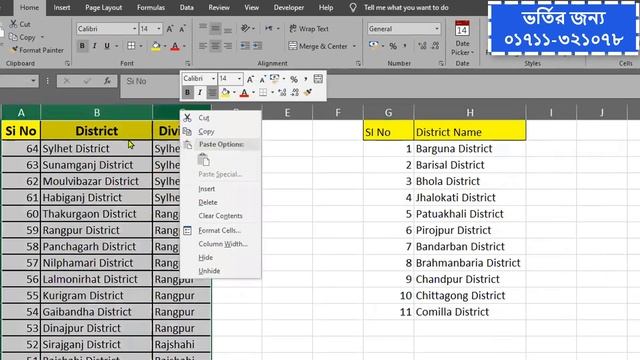Click Increase Decimal in the ribbon
This screenshot has width=640, height=360.
[422, 46]
